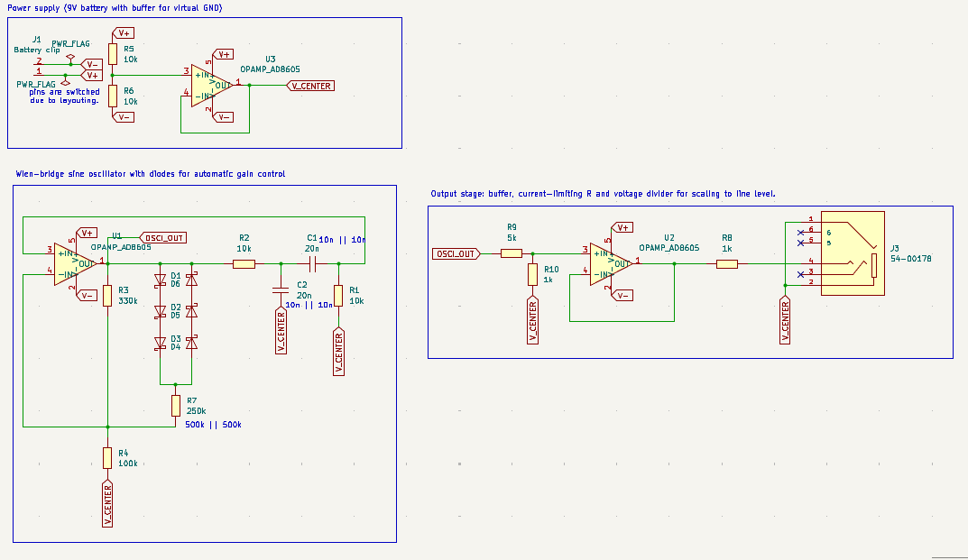
Task: Select opamp U3 OPAMP_AD8605 in power supply
Action: [x=207, y=86]
